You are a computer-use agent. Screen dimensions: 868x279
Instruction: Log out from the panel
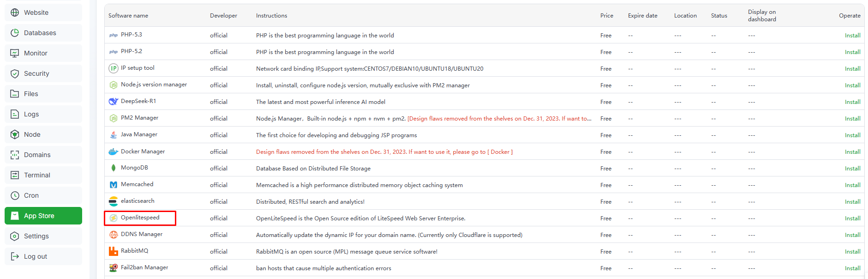click(x=36, y=256)
